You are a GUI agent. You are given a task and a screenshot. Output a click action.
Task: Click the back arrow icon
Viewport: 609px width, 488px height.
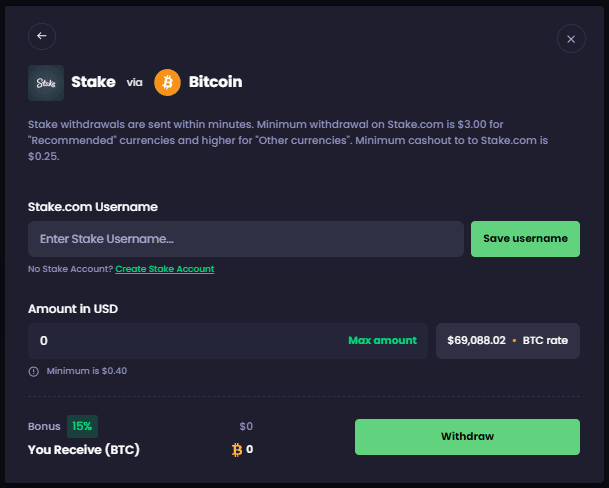[x=42, y=36]
